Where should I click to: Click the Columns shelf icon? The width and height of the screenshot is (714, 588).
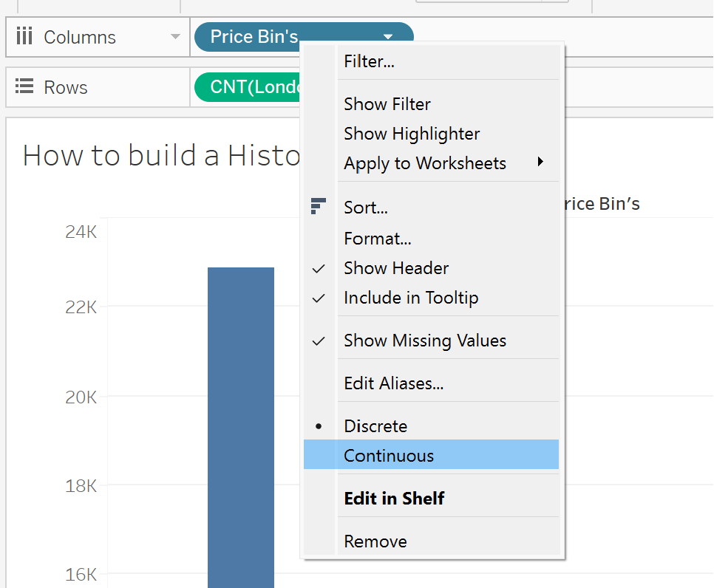pyautogui.click(x=24, y=37)
